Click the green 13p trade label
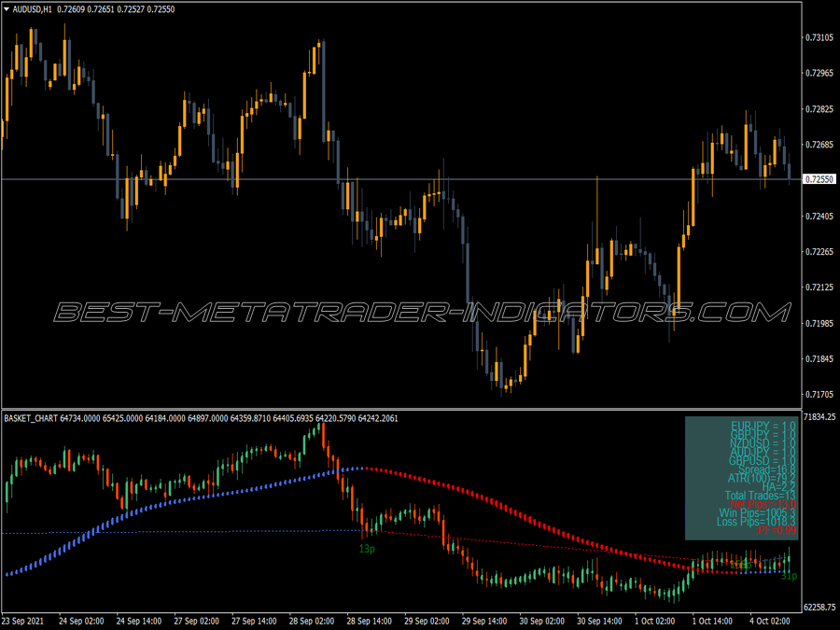Viewport: 840px width, 630px height. click(x=367, y=549)
